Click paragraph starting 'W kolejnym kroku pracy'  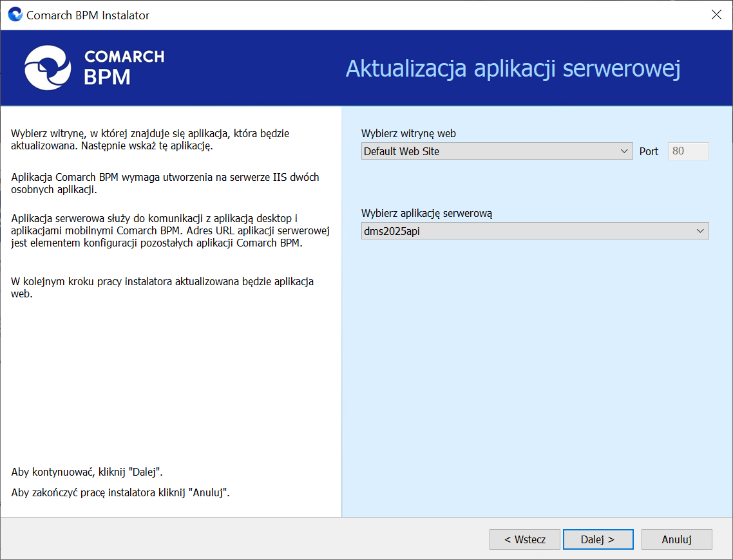click(162, 288)
